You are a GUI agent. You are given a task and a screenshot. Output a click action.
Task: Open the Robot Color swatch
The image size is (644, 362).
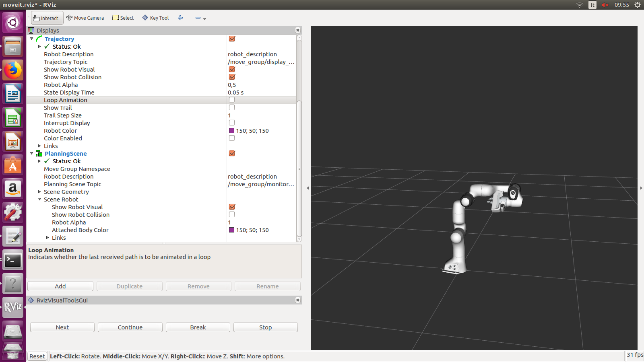click(231, 130)
